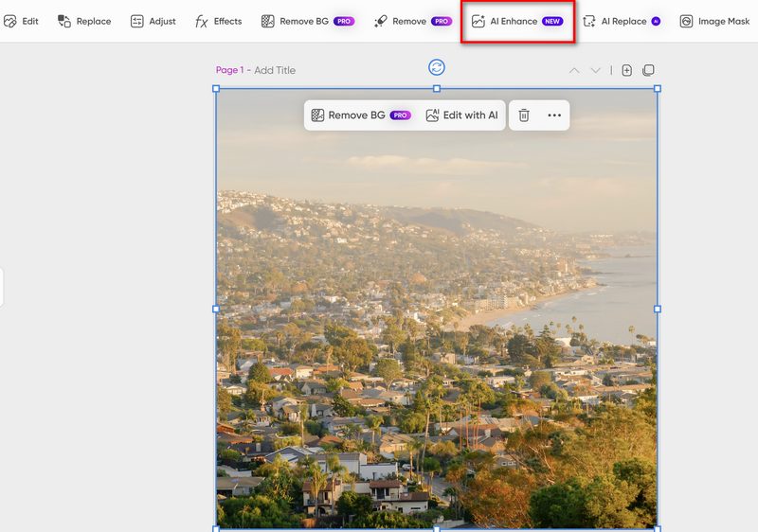Viewport: 758px width, 532px height.
Task: Move page down with the down chevron
Action: tap(595, 70)
